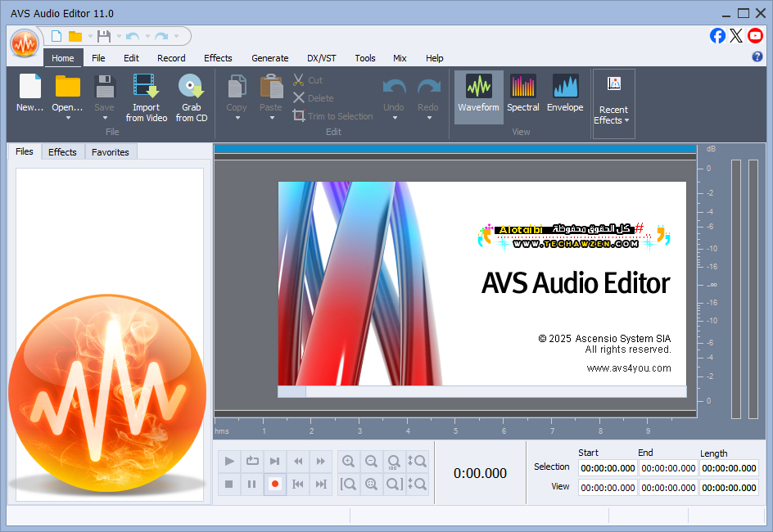Screen dimensions: 773x532
Task: Click the zoom to 100 percent icon
Action: [394, 462]
